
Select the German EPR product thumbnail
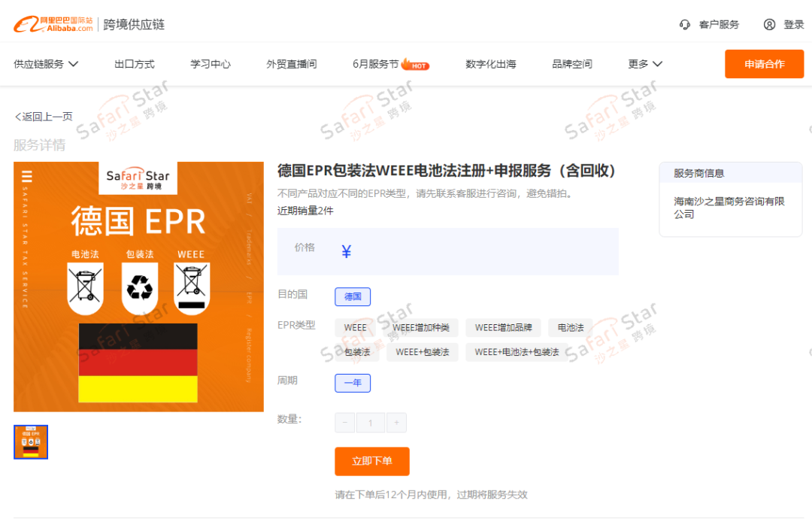point(30,442)
